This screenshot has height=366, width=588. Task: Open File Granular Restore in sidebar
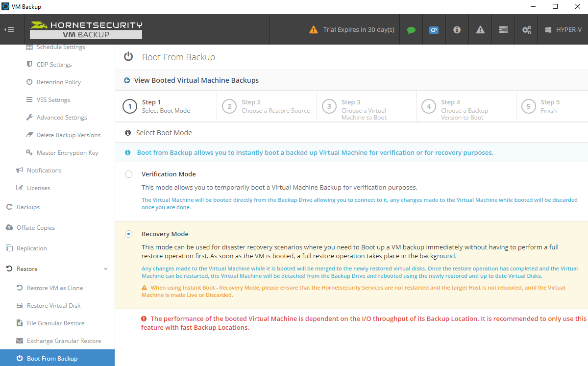[x=55, y=323]
